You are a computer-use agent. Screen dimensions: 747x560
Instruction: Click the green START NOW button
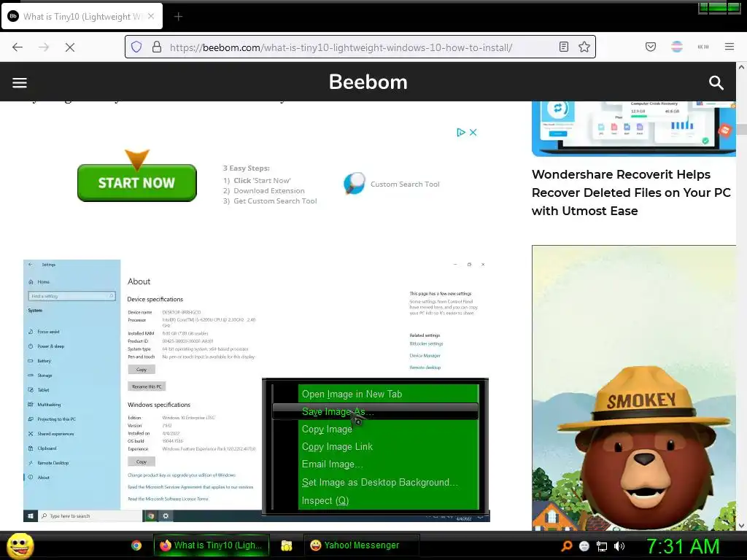pos(137,183)
